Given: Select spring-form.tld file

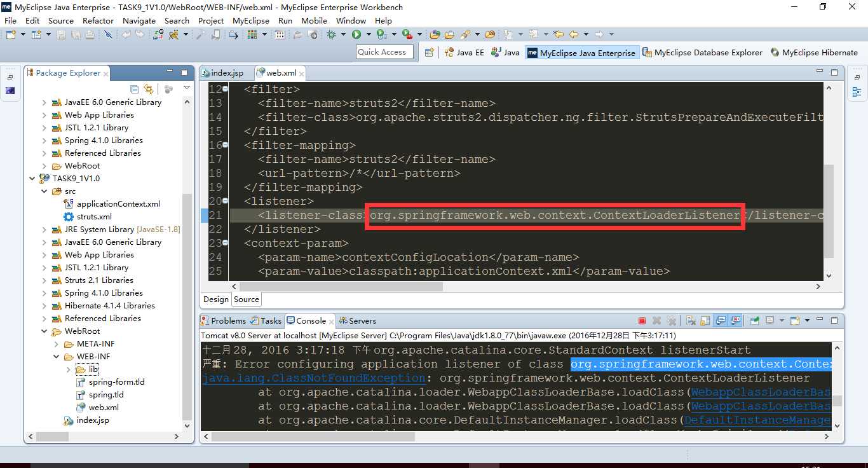Looking at the screenshot, I should [x=110, y=382].
